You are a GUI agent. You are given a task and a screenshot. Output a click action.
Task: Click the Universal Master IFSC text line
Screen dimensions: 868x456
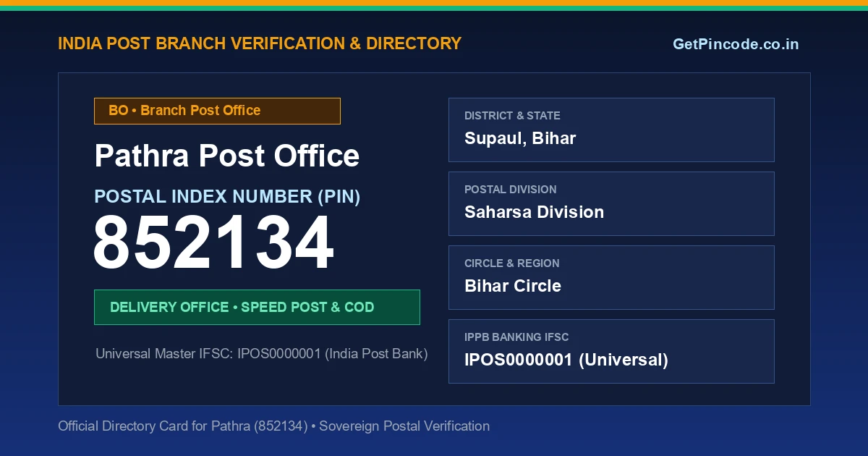click(x=262, y=354)
